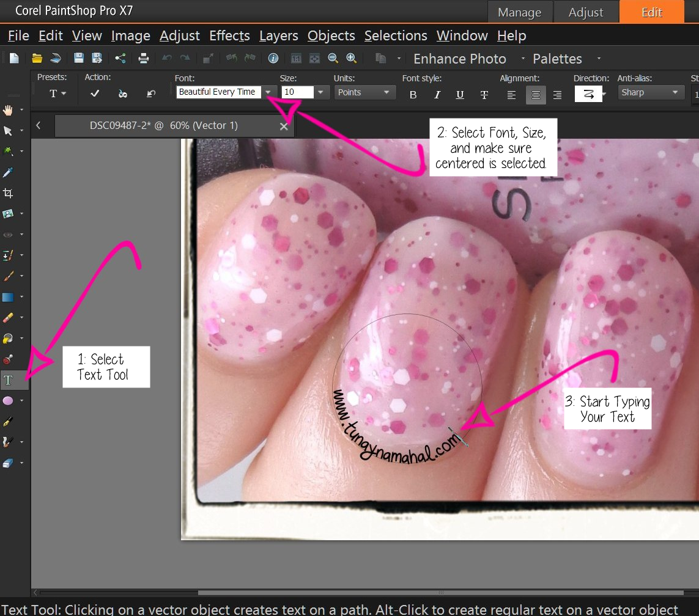The image size is (699, 616).
Task: Open the Font dropdown list
Action: click(268, 92)
